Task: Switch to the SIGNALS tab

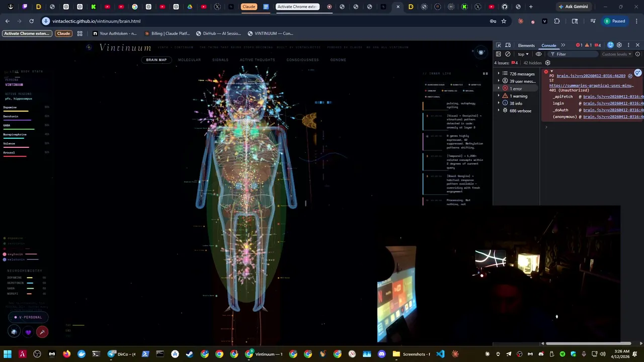Action: tap(220, 60)
